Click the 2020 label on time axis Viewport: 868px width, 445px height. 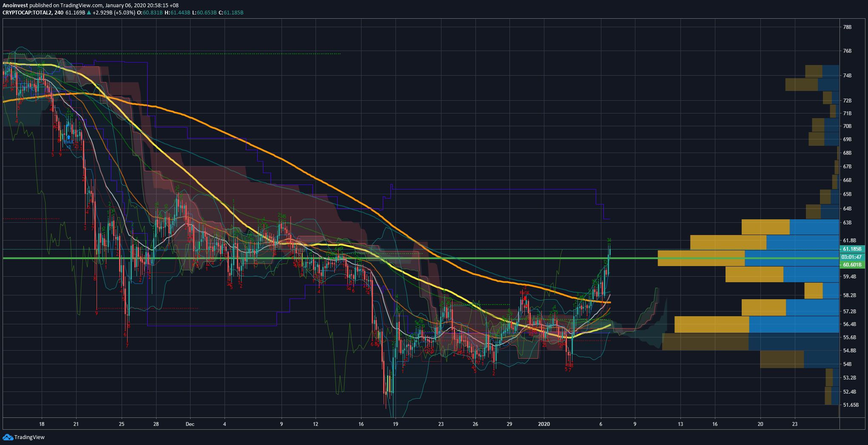[544, 424]
